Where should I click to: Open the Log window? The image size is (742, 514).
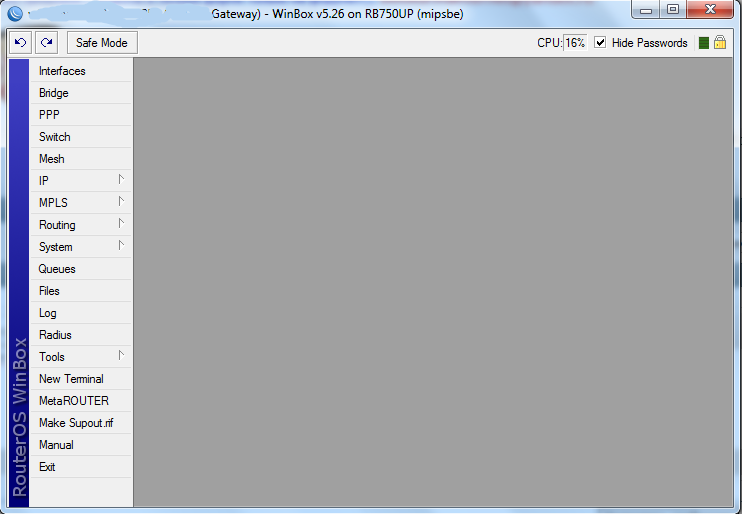(x=81, y=313)
